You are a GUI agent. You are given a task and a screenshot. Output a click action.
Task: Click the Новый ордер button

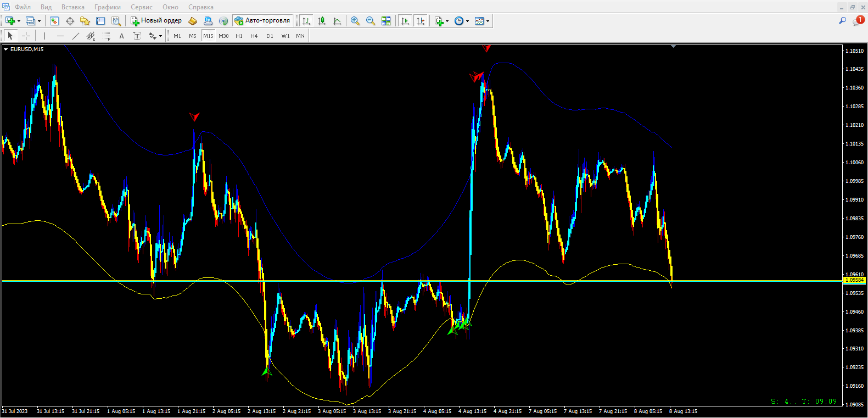[156, 21]
